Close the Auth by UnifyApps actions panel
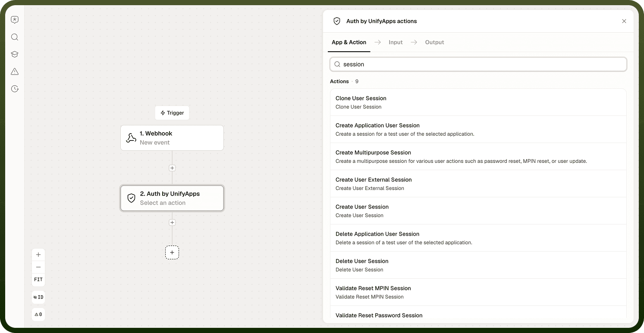Viewport: 644px width, 333px height. [x=624, y=21]
